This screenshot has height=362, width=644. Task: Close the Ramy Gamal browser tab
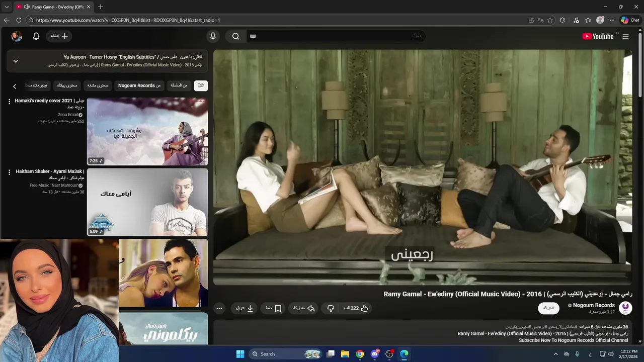click(x=89, y=7)
